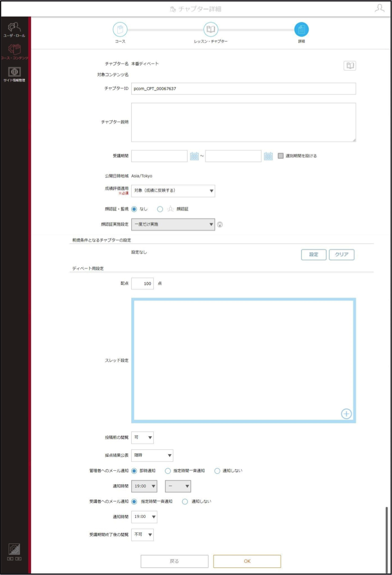The width and height of the screenshot is (392, 575).
Task: Click the '本番ディベート' chapter name text
Action: click(x=145, y=64)
